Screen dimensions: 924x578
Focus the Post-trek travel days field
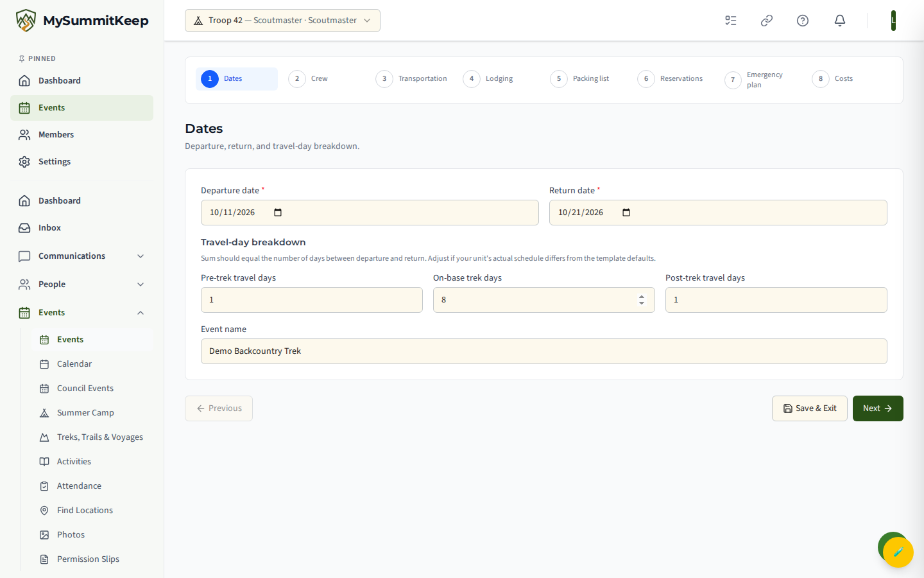[776, 300]
